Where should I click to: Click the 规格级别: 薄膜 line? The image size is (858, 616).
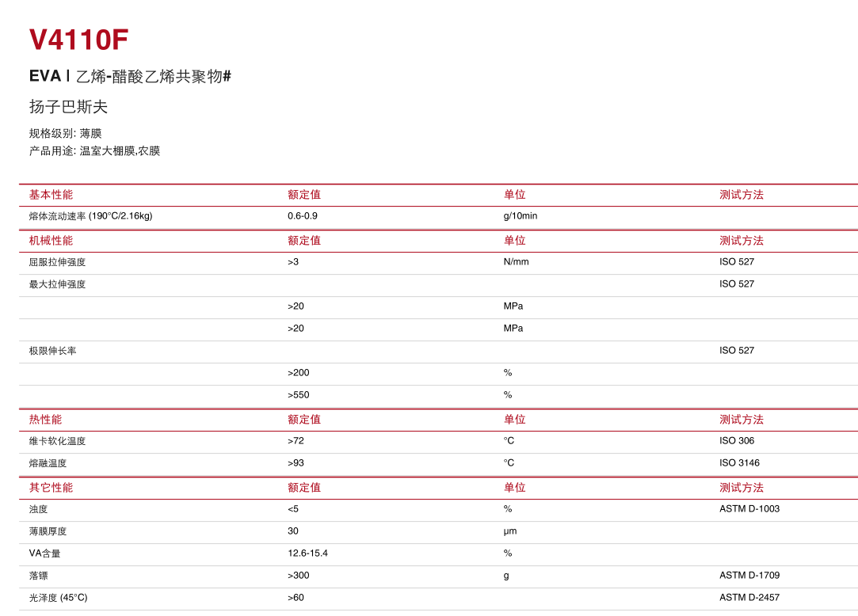click(65, 133)
